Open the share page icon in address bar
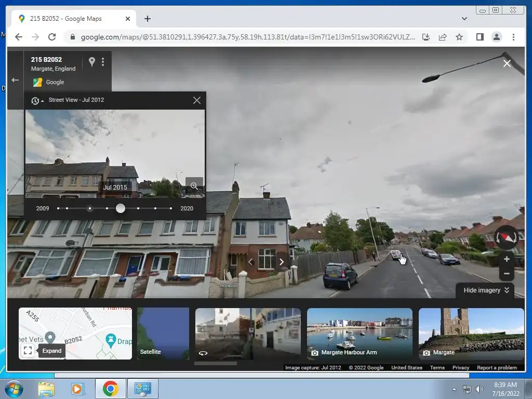This screenshot has height=399, width=532. (443, 37)
